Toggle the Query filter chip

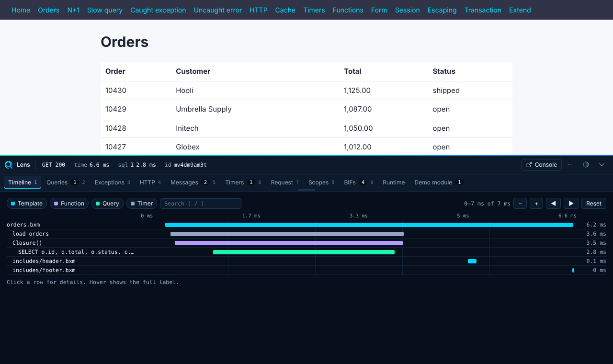(x=107, y=204)
